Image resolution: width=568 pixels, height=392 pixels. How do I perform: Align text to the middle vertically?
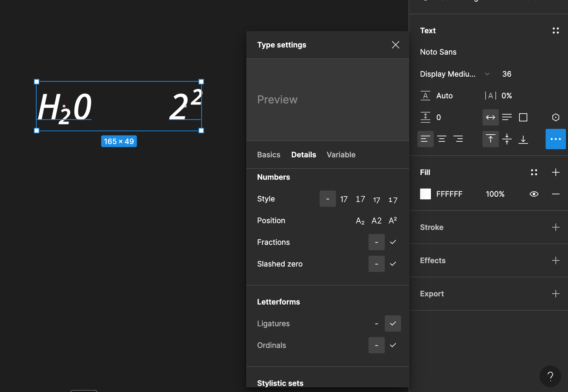[x=507, y=139]
